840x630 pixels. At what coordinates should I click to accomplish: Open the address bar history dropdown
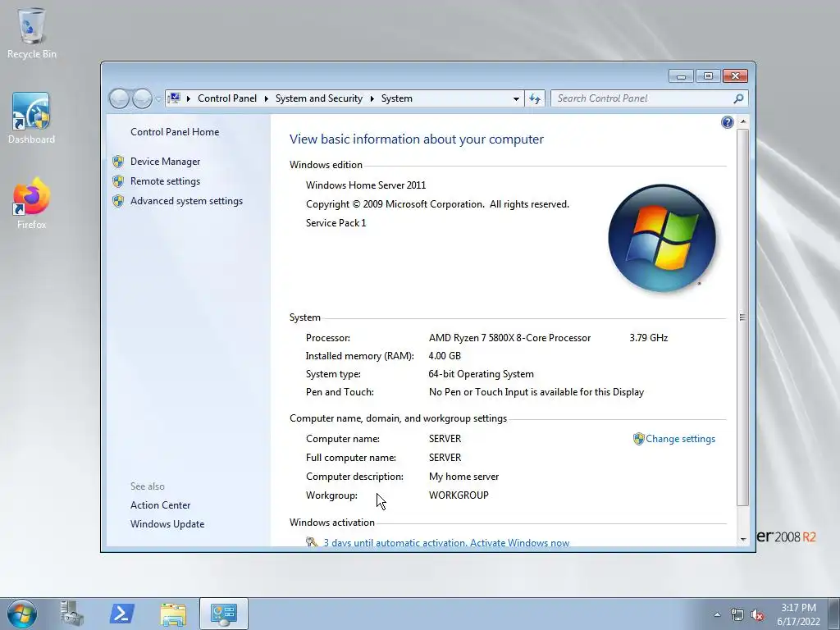[x=516, y=98]
